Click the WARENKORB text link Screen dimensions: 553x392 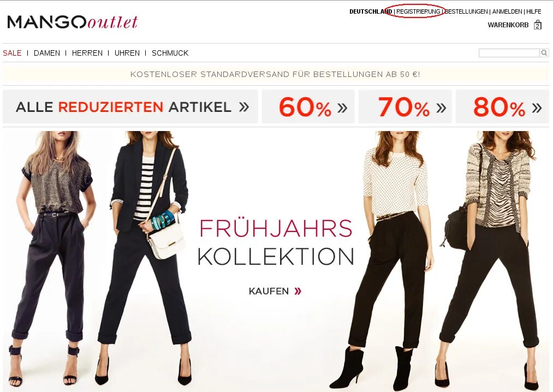[508, 25]
